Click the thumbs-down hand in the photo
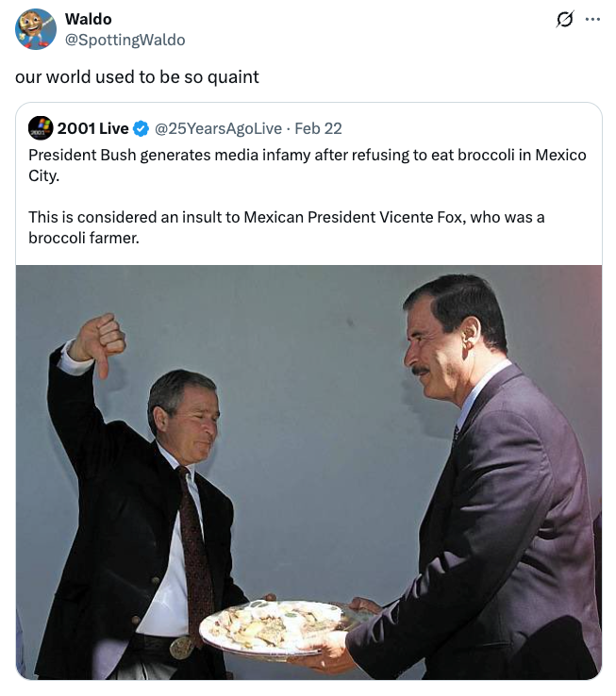 tap(98, 341)
